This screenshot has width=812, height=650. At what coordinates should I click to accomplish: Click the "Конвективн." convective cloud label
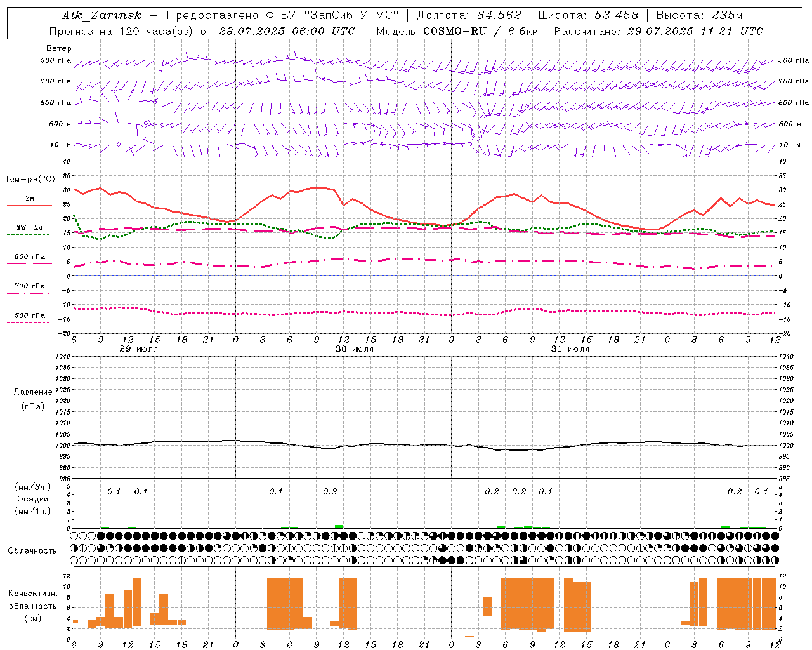[32, 594]
